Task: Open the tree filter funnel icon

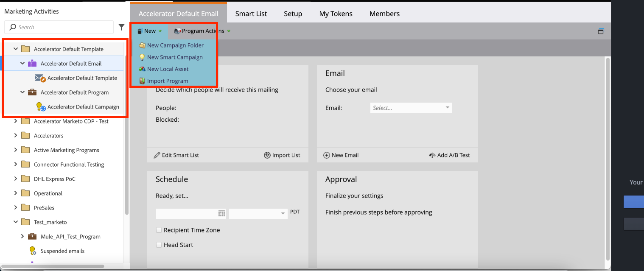Action: [122, 27]
